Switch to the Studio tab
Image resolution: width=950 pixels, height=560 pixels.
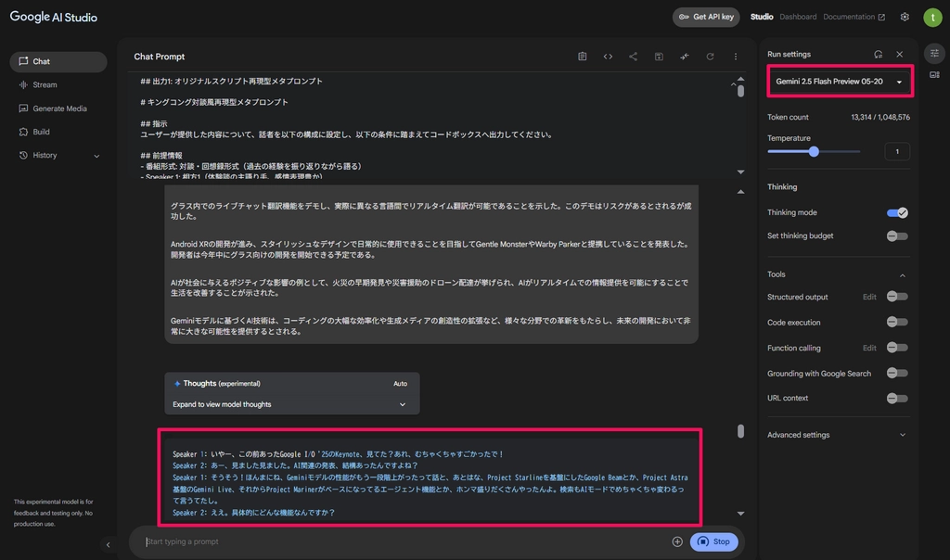[762, 17]
